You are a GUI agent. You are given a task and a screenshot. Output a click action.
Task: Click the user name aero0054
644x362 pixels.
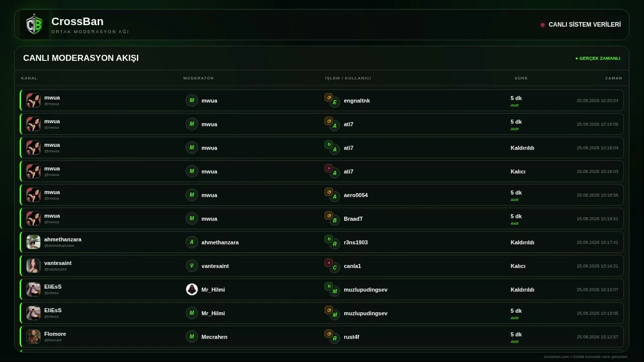(356, 195)
